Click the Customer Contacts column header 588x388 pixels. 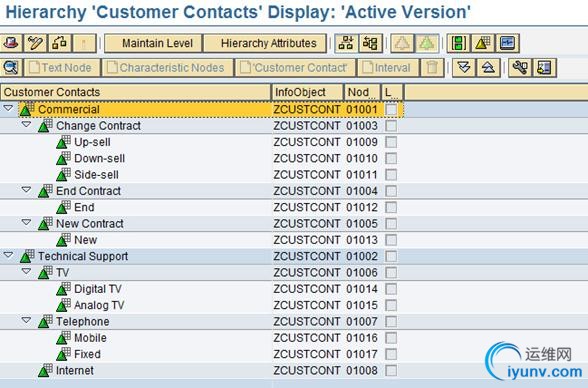pyautogui.click(x=135, y=92)
